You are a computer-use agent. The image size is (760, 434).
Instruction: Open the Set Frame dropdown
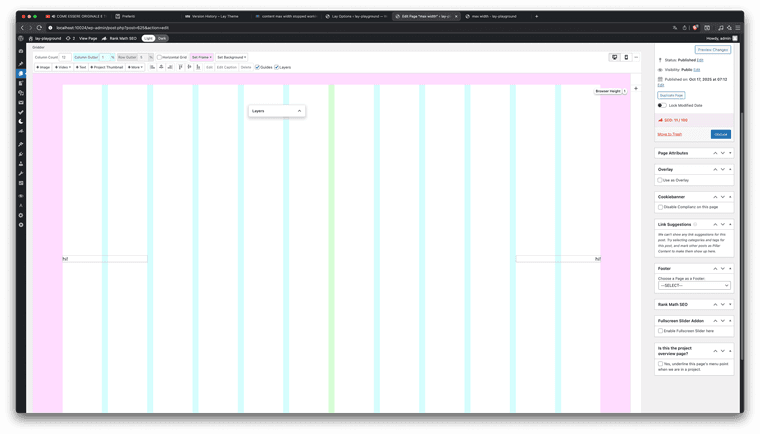click(x=201, y=57)
